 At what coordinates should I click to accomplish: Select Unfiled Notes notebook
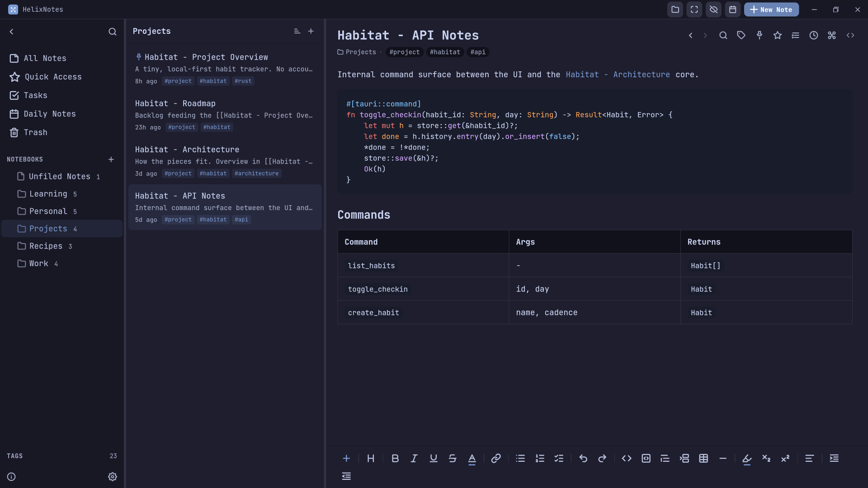62,177
